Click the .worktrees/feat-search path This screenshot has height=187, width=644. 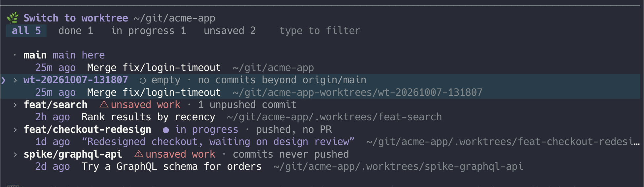pyautogui.click(x=334, y=117)
